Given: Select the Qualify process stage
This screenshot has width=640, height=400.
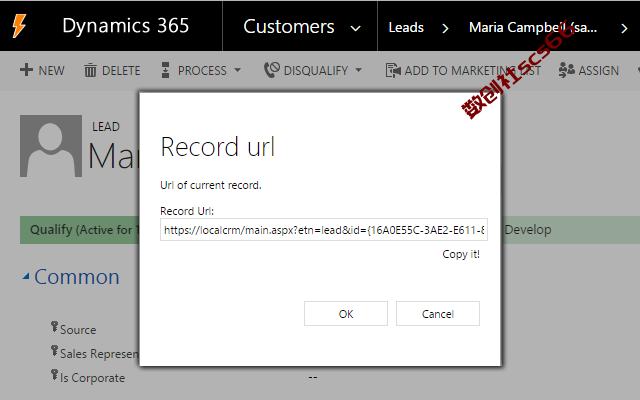Looking at the screenshot, I should [x=80, y=230].
